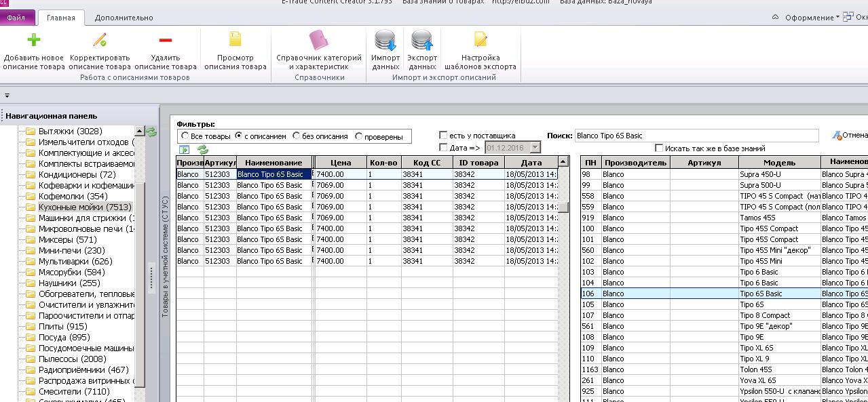The height and width of the screenshot is (402, 868).
Task: Sort by the ПН column header
Action: (590, 163)
